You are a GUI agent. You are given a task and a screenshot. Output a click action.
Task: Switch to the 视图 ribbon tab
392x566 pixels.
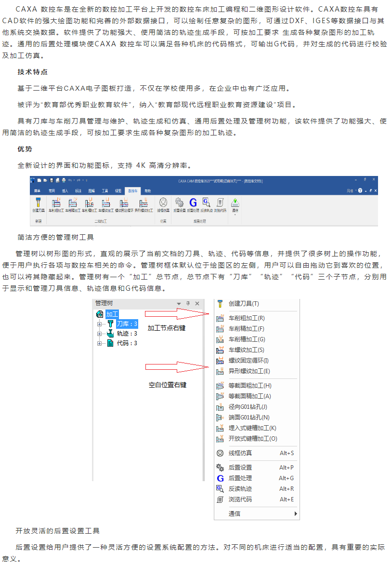[118, 191]
